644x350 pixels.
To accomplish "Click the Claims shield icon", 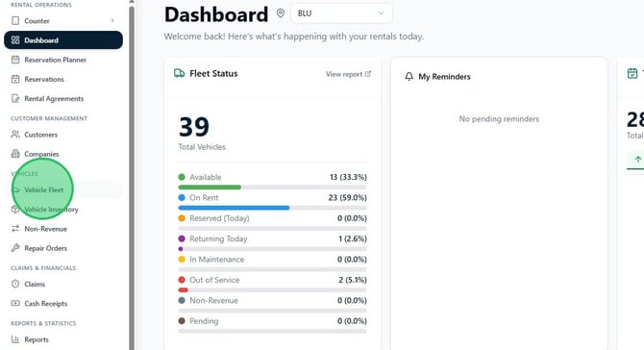I will 15,284.
